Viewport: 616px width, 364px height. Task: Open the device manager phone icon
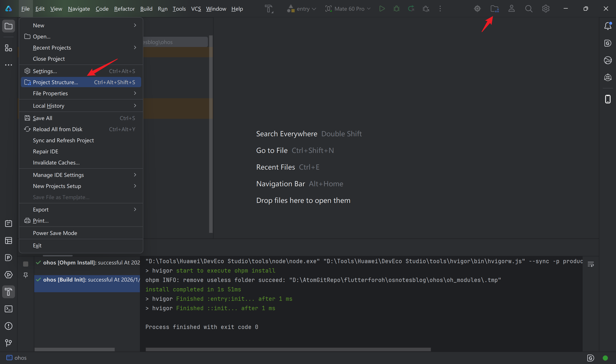pyautogui.click(x=608, y=99)
